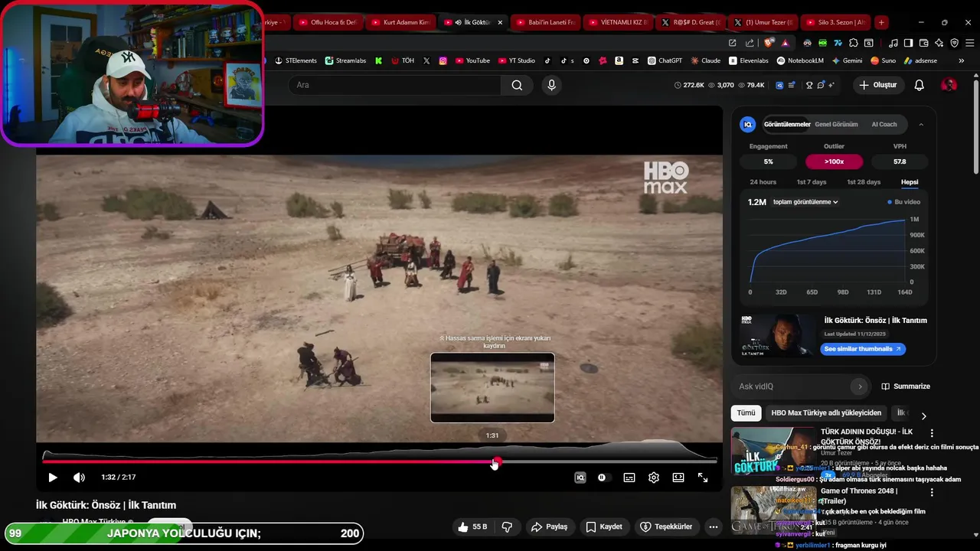This screenshot has width=980, height=551.
Task: Open the YT Studio bookmark
Action: pyautogui.click(x=517, y=60)
